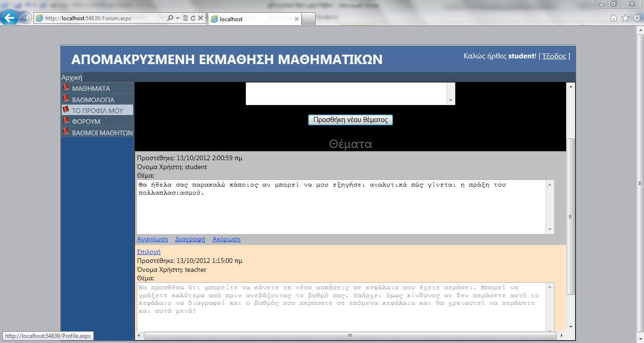Open the address bar autocomplete dropdown arrow
The height and width of the screenshot is (343, 644).
[177, 18]
